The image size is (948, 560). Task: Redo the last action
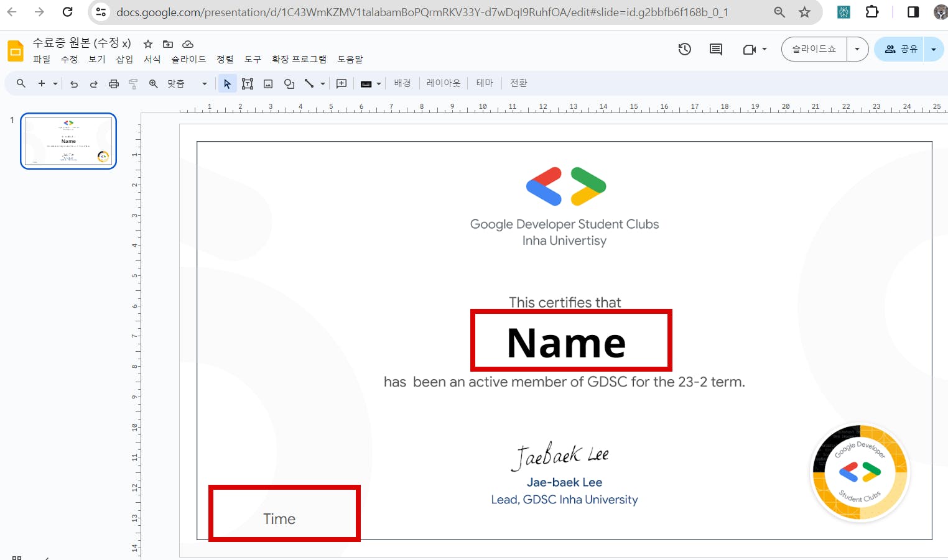tap(94, 84)
